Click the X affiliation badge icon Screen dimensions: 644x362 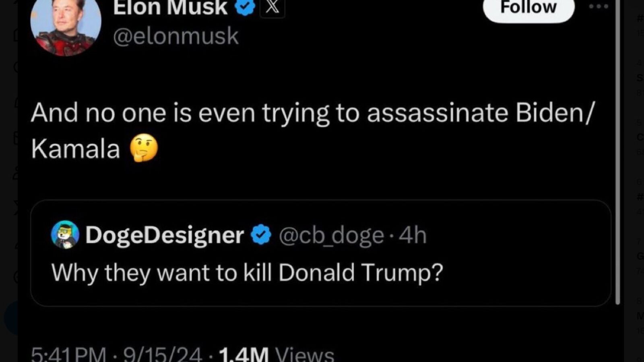point(272,7)
